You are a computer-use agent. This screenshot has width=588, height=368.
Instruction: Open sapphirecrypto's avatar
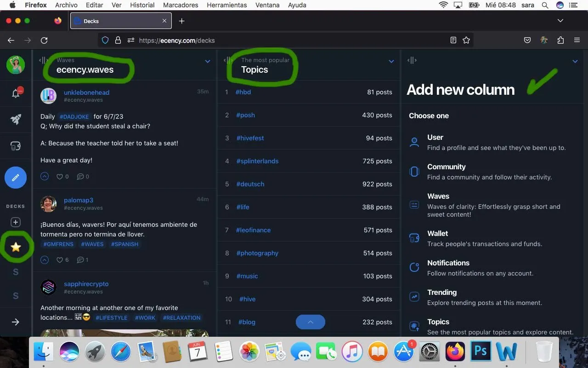pyautogui.click(x=48, y=287)
